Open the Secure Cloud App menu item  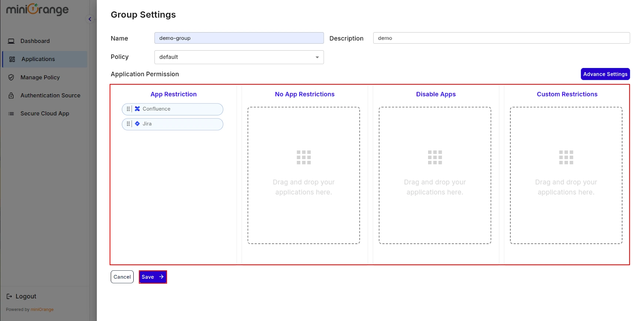[44, 114]
